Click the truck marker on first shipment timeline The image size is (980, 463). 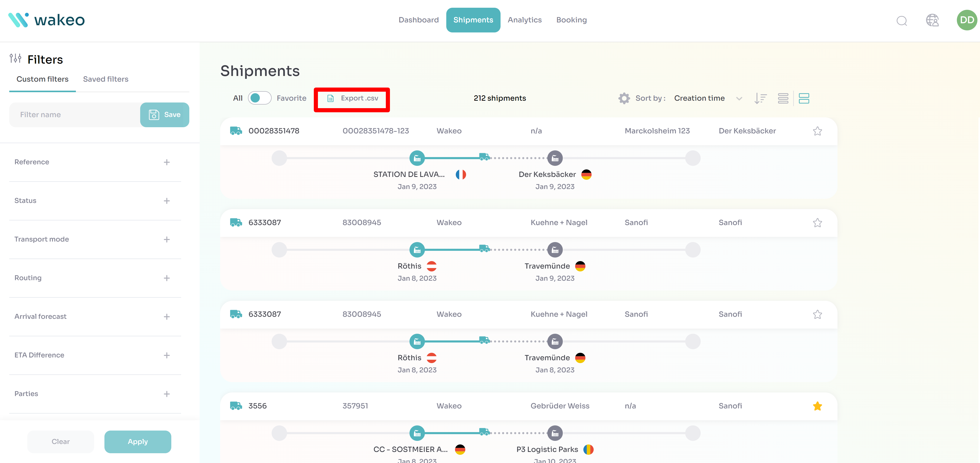click(484, 157)
